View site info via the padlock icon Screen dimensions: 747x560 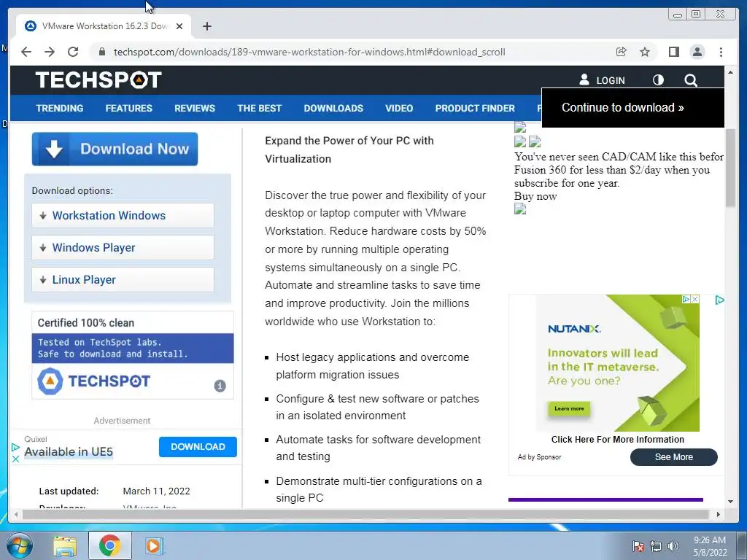click(102, 52)
